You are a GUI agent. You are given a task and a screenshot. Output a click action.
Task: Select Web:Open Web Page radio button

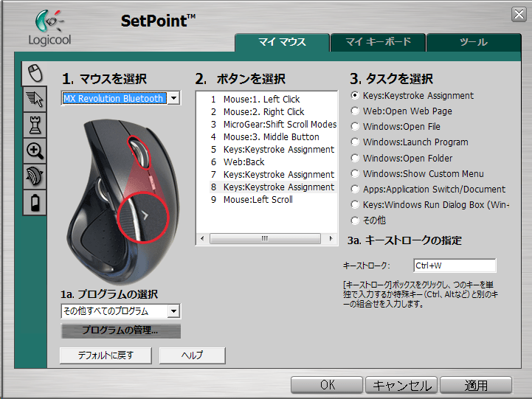point(355,111)
